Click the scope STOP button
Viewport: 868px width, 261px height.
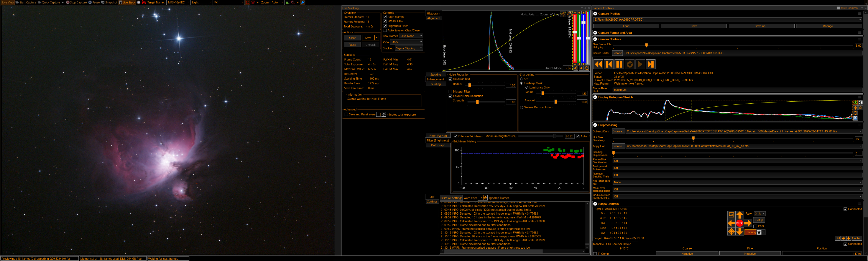(x=740, y=223)
